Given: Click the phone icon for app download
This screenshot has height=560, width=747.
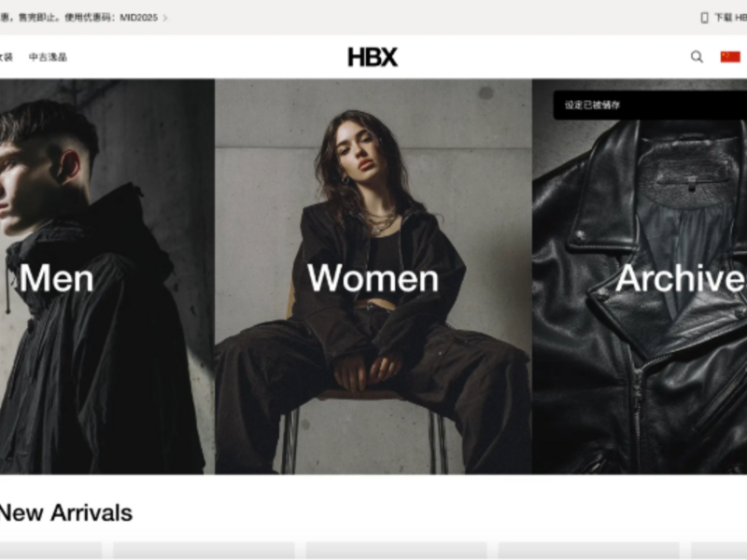Looking at the screenshot, I should tap(704, 18).
